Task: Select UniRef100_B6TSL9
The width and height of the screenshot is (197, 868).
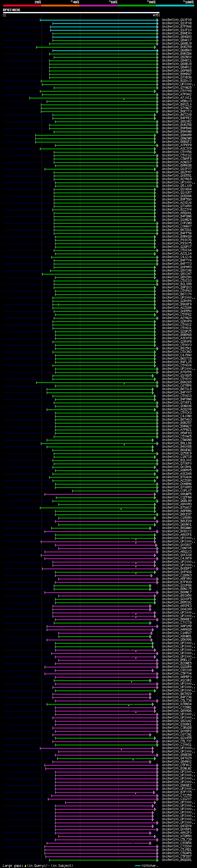Action: coord(177,389)
